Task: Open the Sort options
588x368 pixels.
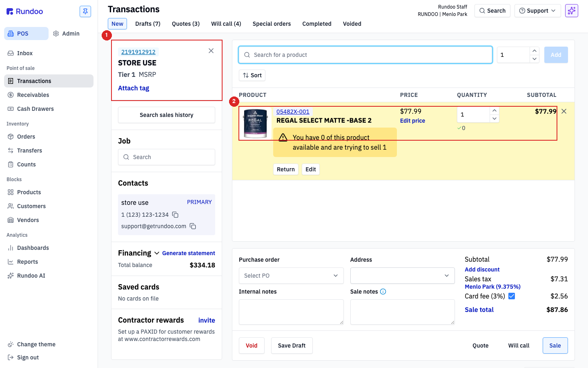Action: click(x=252, y=75)
